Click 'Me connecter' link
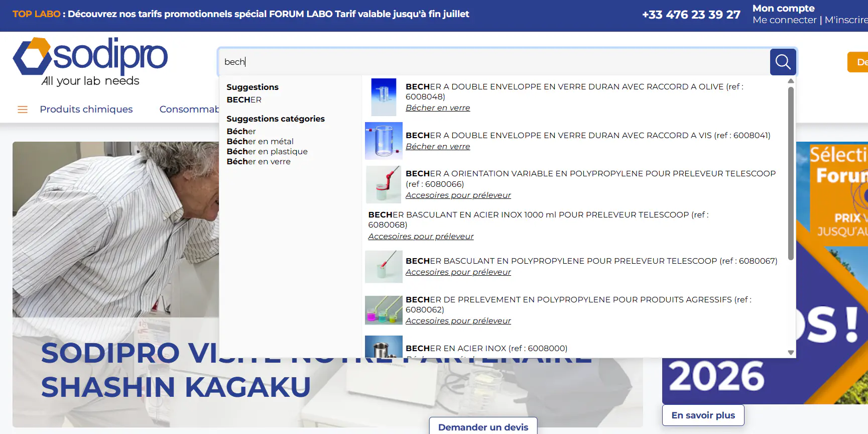This screenshot has width=868, height=434. point(785,20)
